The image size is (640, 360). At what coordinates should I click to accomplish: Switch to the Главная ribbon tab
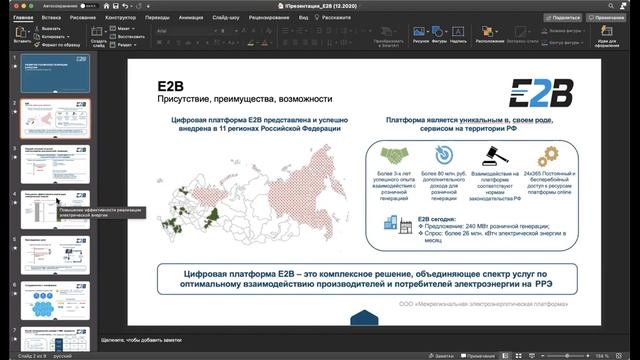(23, 18)
